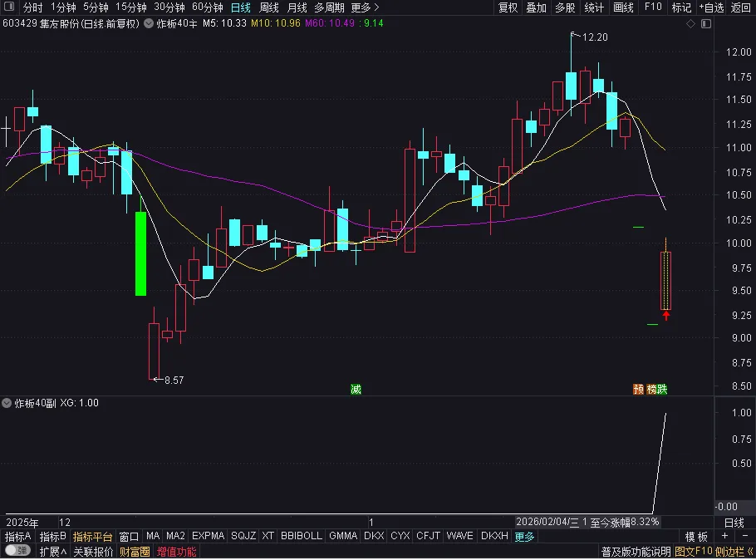Open the 模板 template menu
Viewport: 756px width, 560px height.
pos(696,537)
